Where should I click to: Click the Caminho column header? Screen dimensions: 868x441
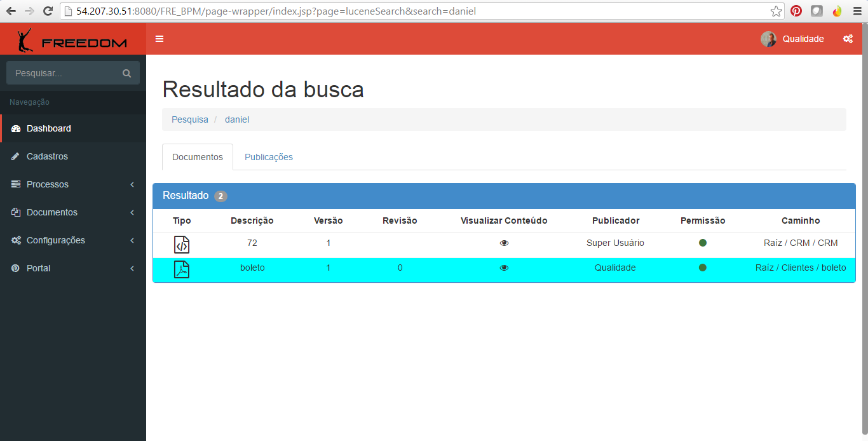click(801, 221)
